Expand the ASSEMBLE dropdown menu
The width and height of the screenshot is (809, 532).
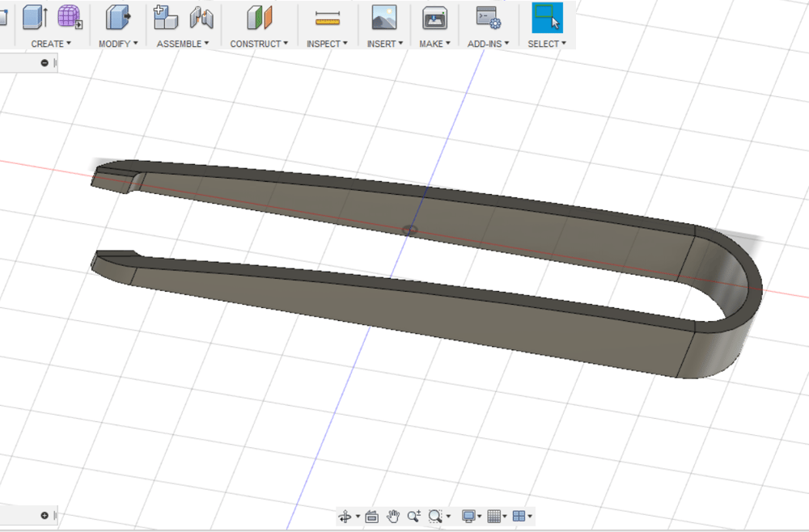coord(183,44)
